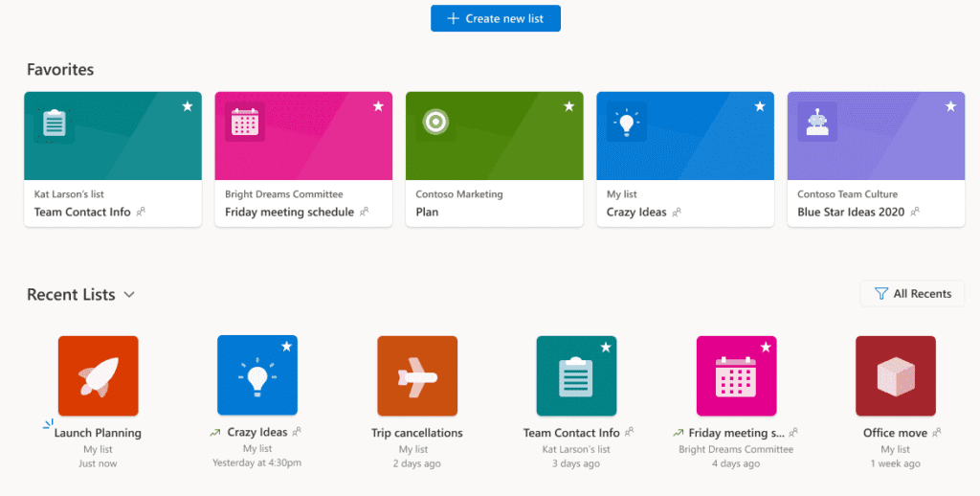
Task: Click the trending arrow icon beside Friday meeting s...
Action: pyautogui.click(x=679, y=433)
